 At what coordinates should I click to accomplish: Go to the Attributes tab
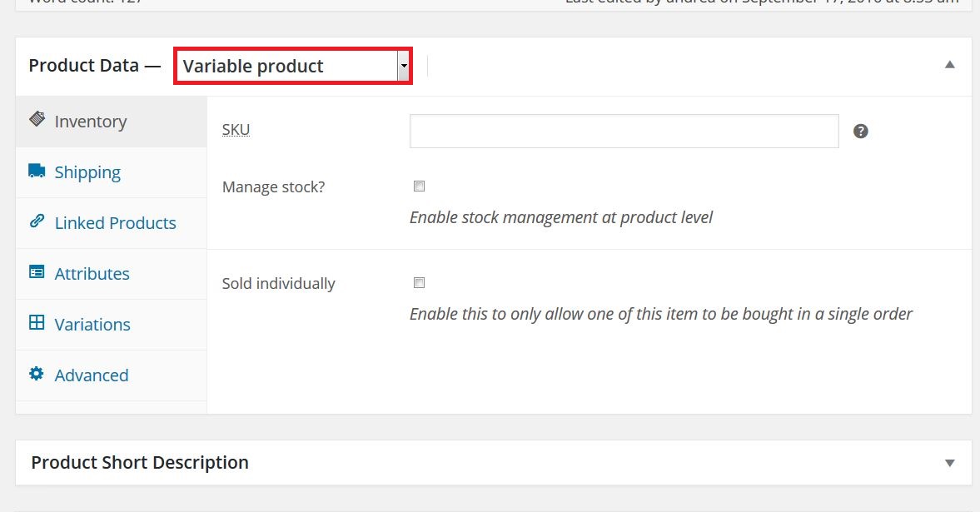pos(112,274)
